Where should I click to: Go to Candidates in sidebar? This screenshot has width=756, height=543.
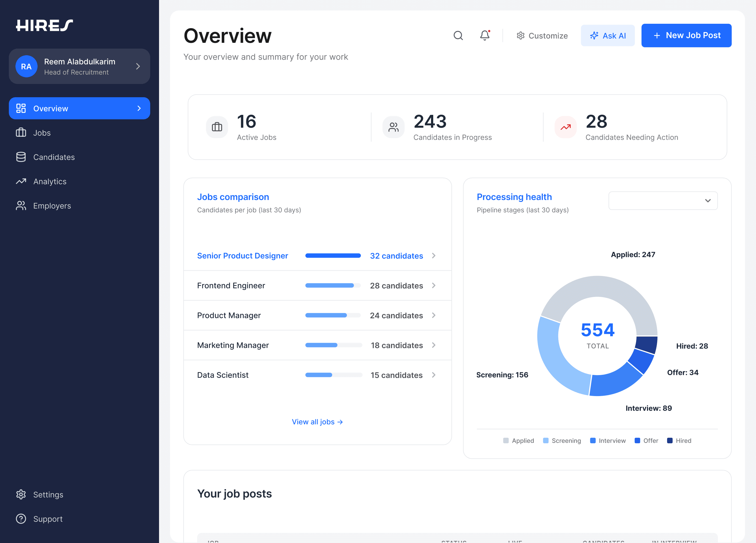pyautogui.click(x=54, y=157)
